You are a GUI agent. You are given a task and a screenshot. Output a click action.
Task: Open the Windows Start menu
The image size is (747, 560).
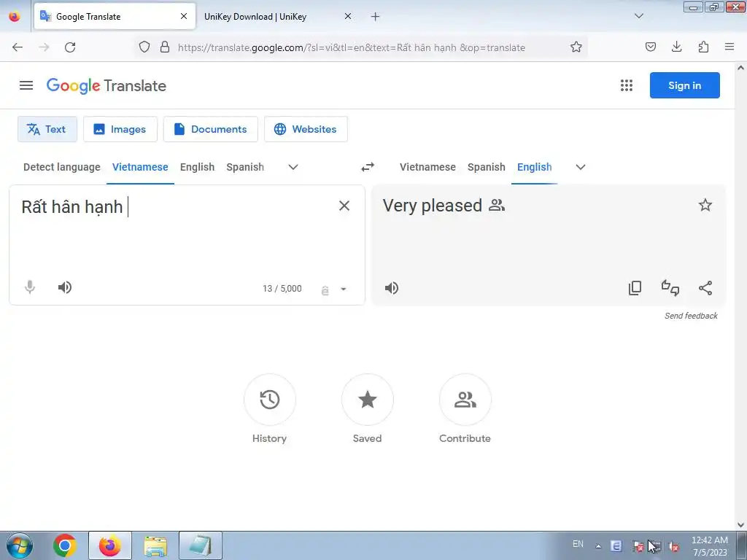[20, 545]
